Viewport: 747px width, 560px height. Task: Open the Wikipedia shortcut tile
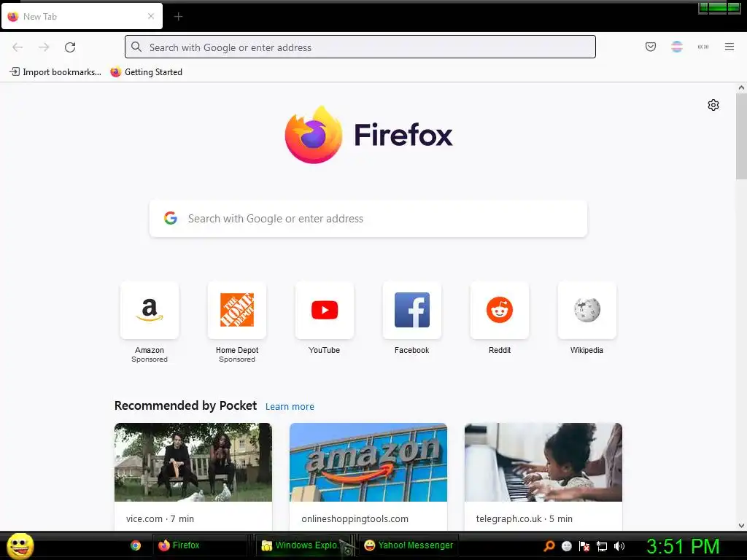click(x=587, y=311)
